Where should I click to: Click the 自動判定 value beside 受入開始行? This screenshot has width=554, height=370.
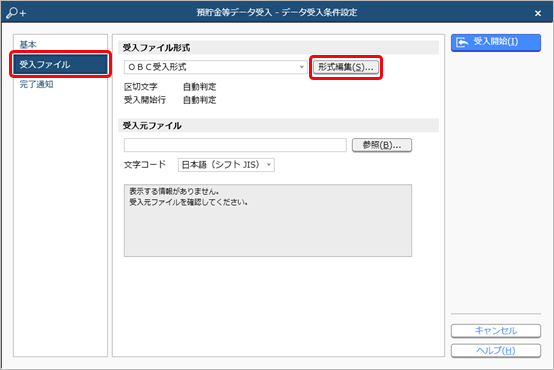click(200, 100)
